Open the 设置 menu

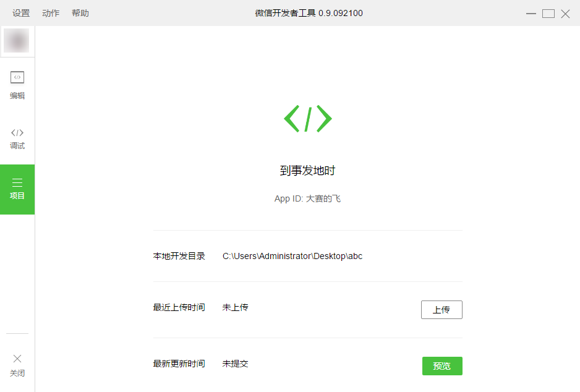21,13
